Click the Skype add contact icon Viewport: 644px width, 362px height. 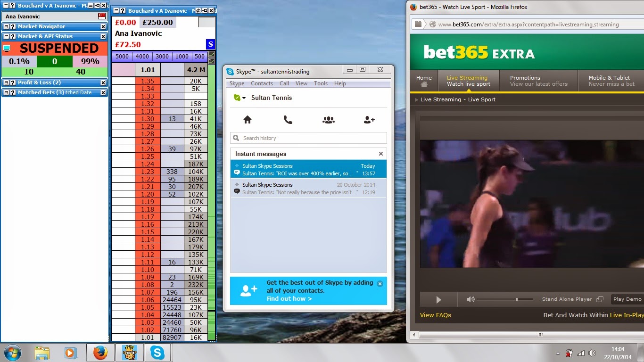(x=369, y=120)
